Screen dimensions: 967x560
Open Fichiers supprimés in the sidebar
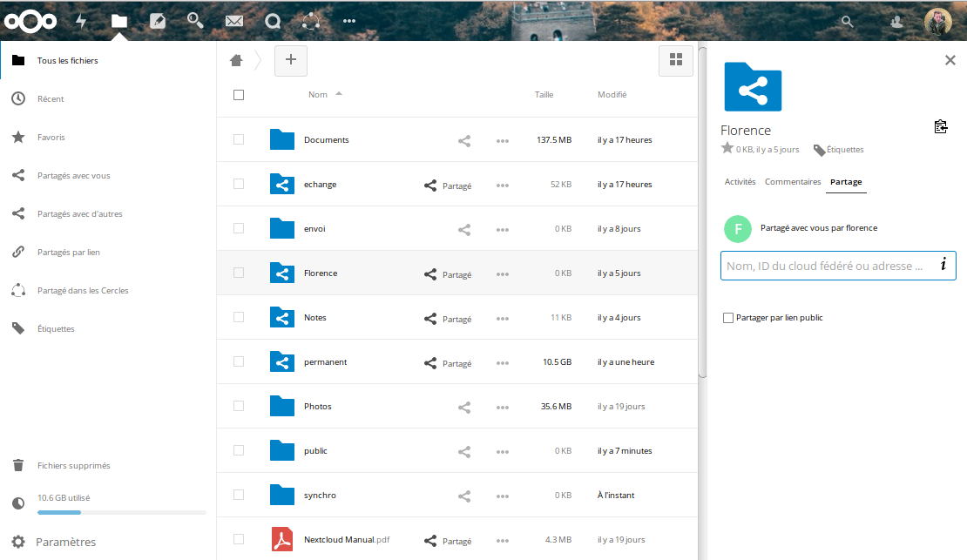coord(73,466)
